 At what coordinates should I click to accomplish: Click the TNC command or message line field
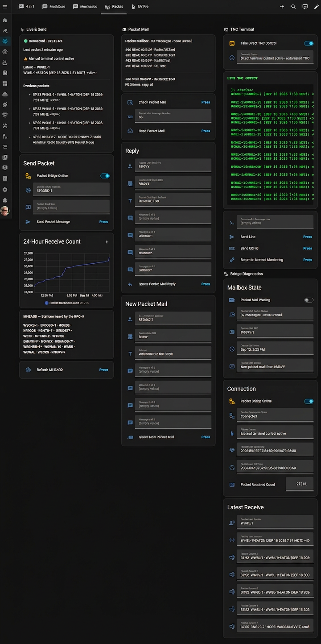tap(275, 222)
